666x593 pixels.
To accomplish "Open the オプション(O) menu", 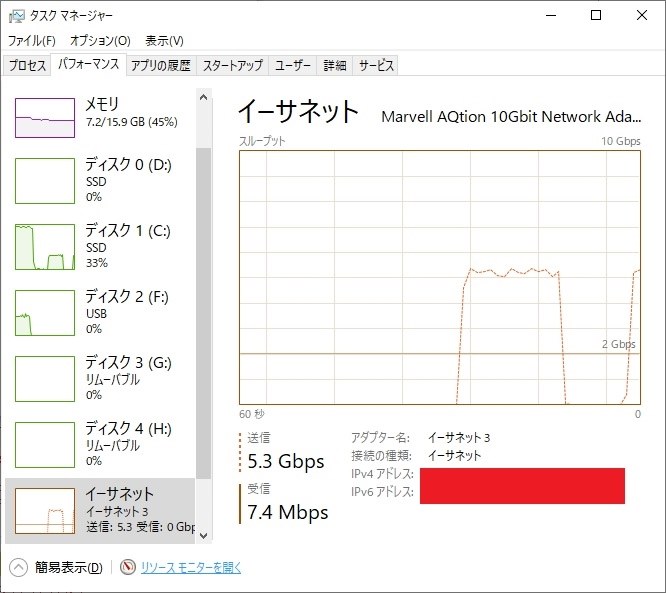I will [x=100, y=41].
